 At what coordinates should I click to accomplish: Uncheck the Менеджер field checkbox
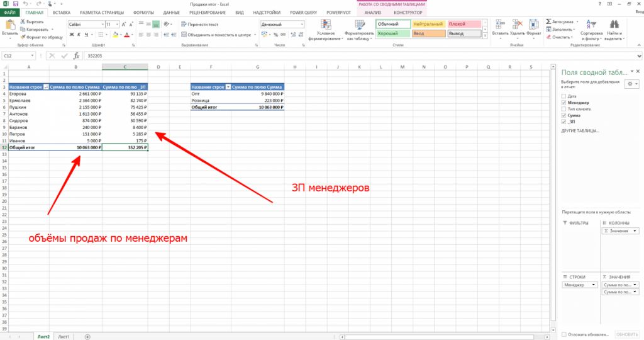563,103
